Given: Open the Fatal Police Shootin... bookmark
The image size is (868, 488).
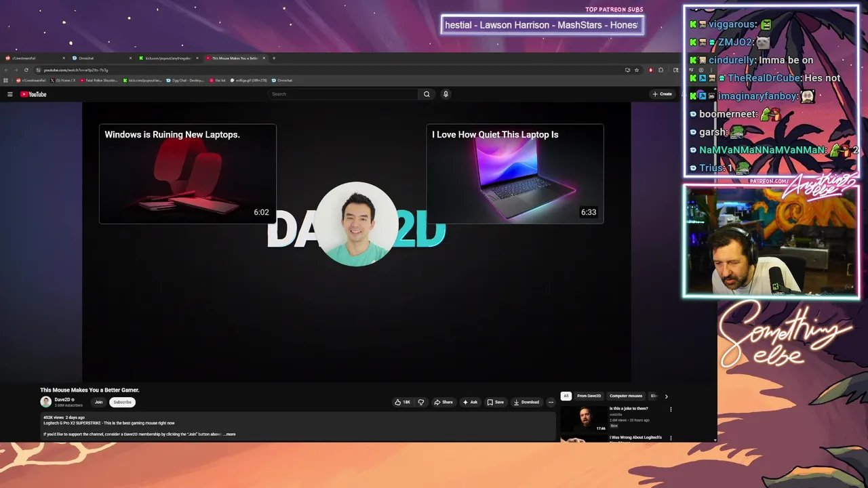Looking at the screenshot, I should pos(99,80).
